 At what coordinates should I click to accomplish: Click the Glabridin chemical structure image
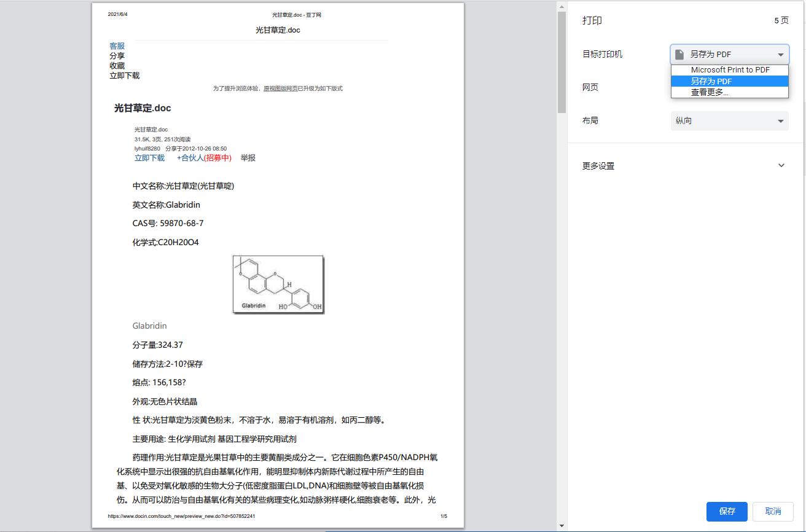click(278, 284)
